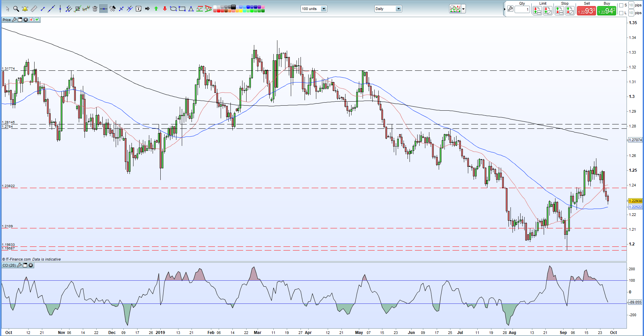The height and width of the screenshot is (336, 644).
Task: Select the red zigzag pattern tool
Action: point(208,9)
